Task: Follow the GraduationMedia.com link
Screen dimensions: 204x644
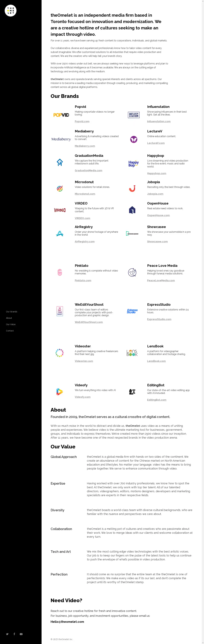Action: pos(89,170)
